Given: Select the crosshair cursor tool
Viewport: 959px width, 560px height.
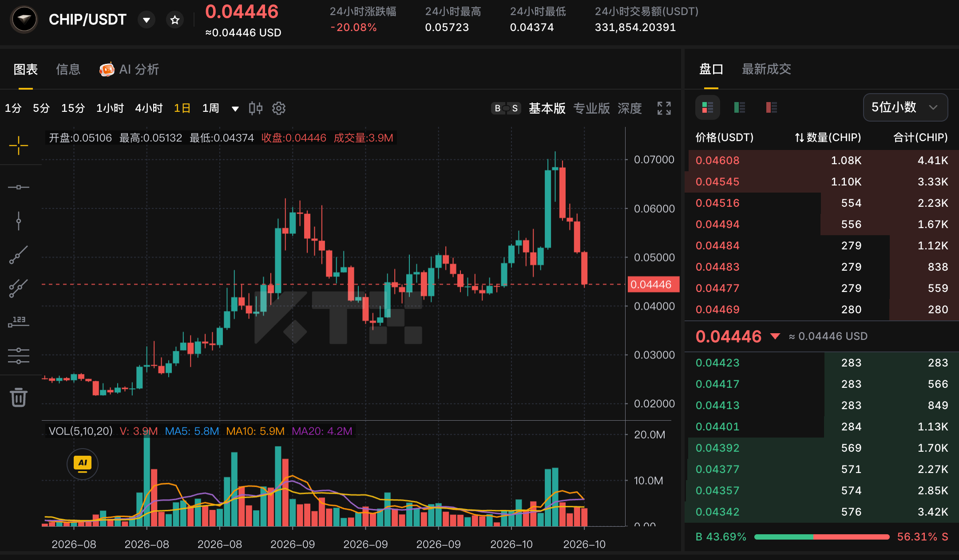Looking at the screenshot, I should [19, 145].
